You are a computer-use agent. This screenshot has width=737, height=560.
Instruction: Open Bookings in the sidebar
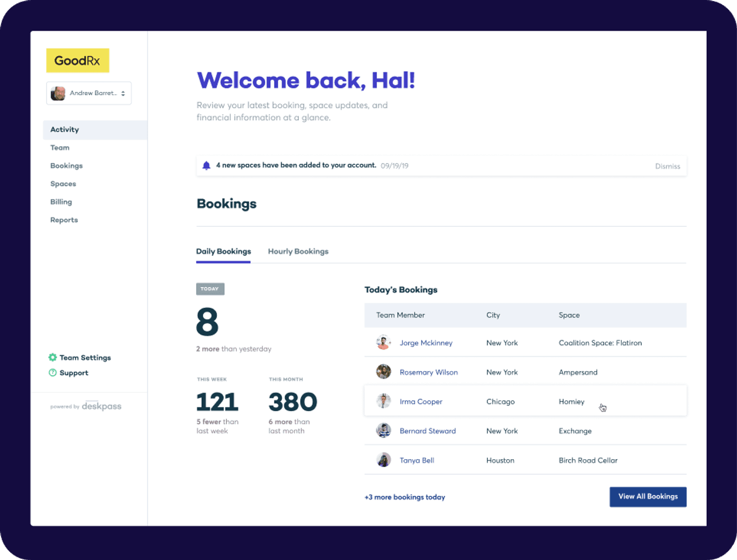tap(67, 166)
